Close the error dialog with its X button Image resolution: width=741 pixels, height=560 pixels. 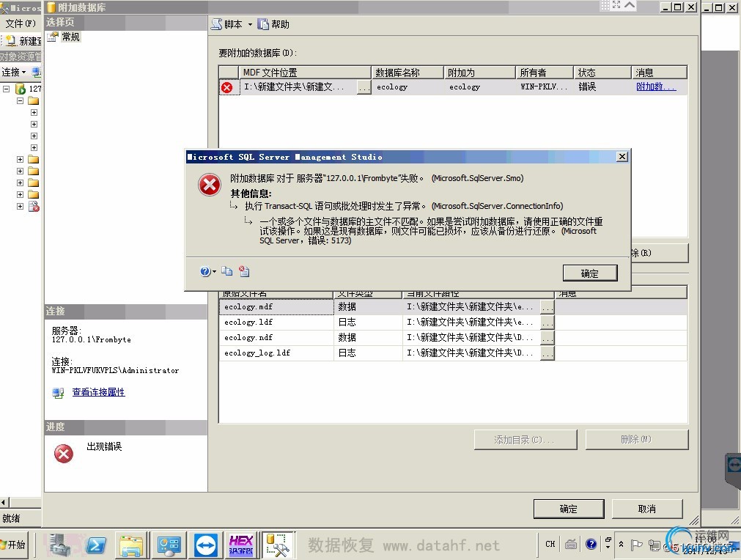tap(622, 156)
